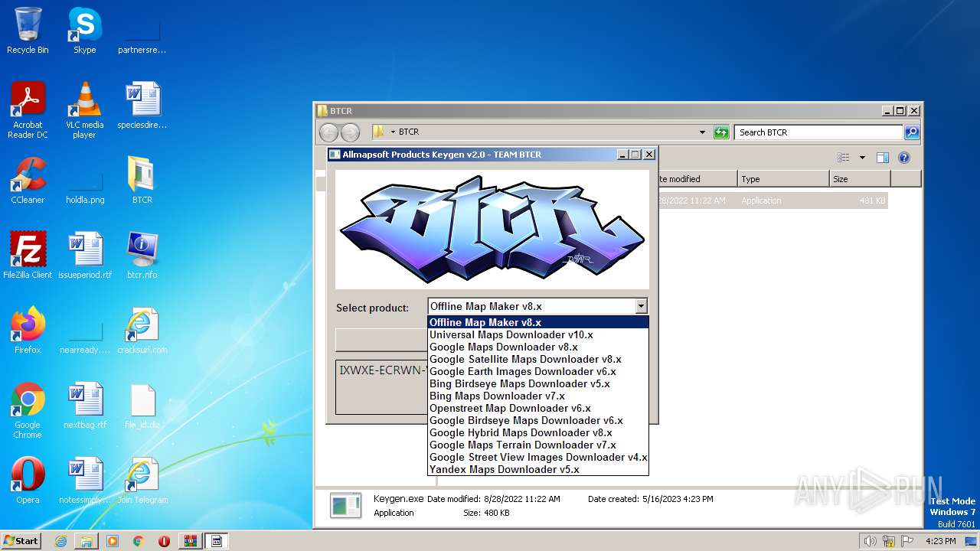Click the keygen taskbar button
Screen dimensions: 980x551
tap(216, 541)
